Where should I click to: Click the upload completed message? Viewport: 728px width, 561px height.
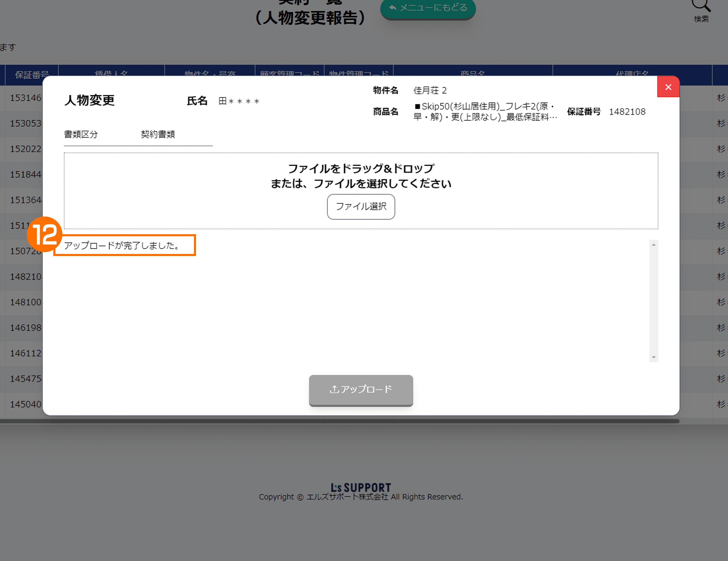pyautogui.click(x=122, y=245)
